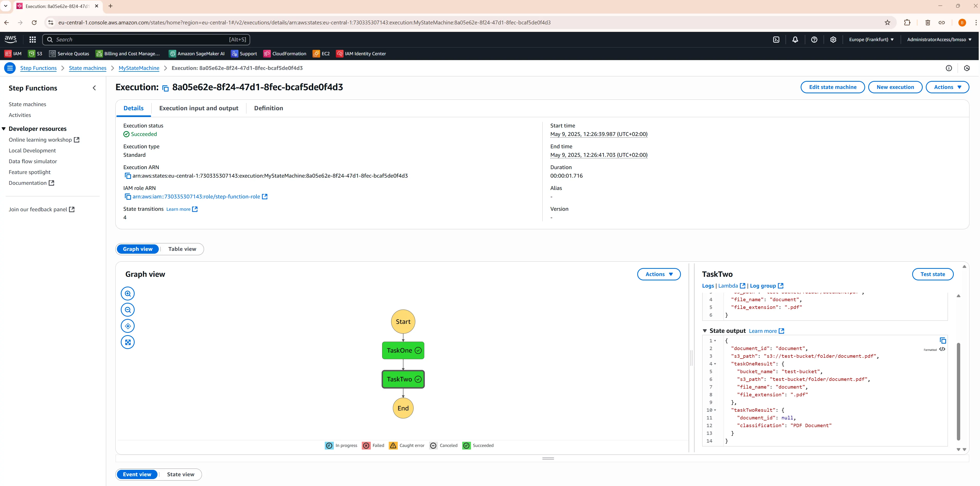The image size is (980, 486).
Task: Switch to Event view
Action: tap(137, 474)
